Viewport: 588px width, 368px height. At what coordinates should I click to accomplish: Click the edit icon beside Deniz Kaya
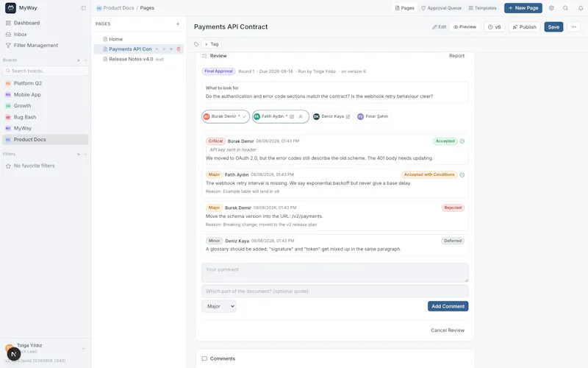[x=348, y=116]
